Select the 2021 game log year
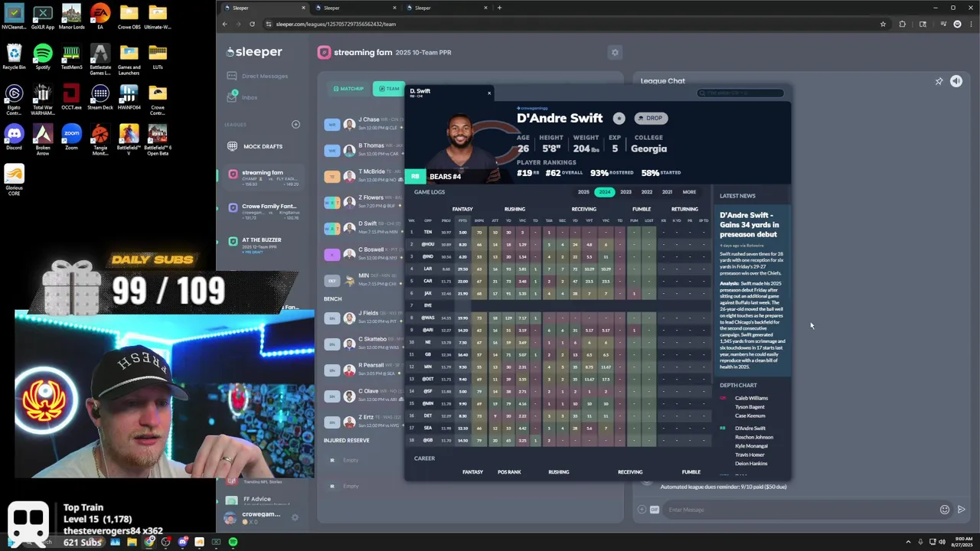This screenshot has width=980, height=551. click(667, 192)
